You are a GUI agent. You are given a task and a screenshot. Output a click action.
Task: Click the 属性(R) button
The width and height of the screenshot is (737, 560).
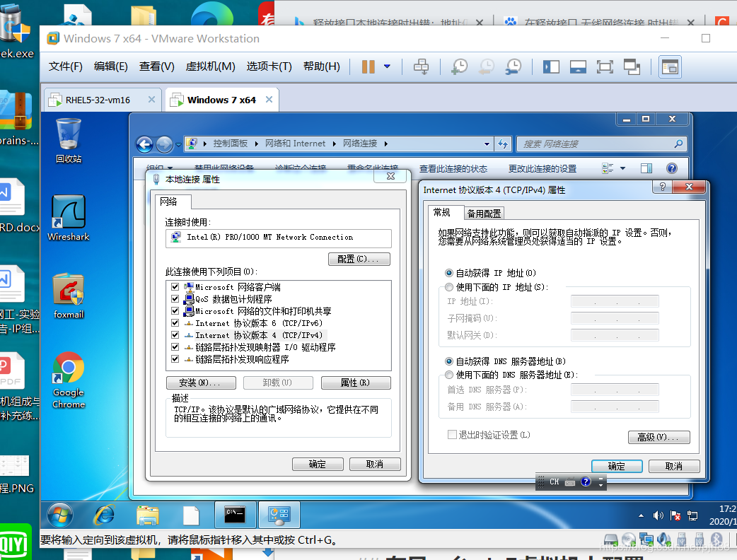pos(356,383)
